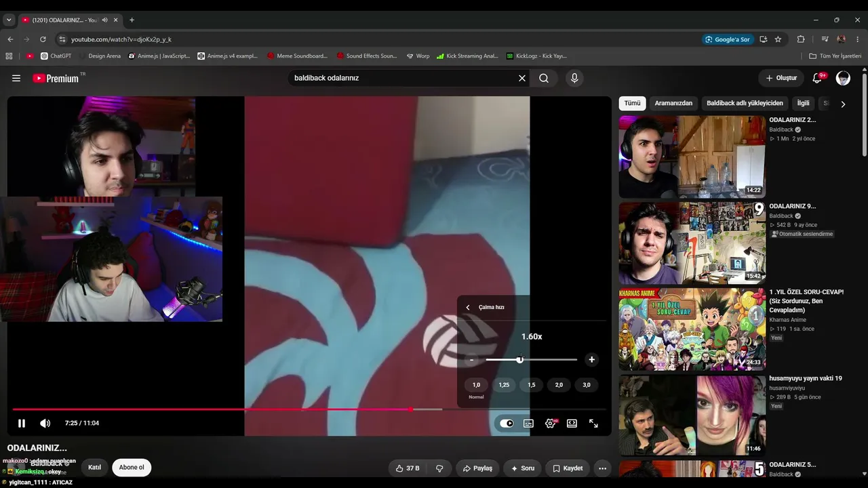
Task: Increase playback speed with the plus button
Action: coord(591,360)
